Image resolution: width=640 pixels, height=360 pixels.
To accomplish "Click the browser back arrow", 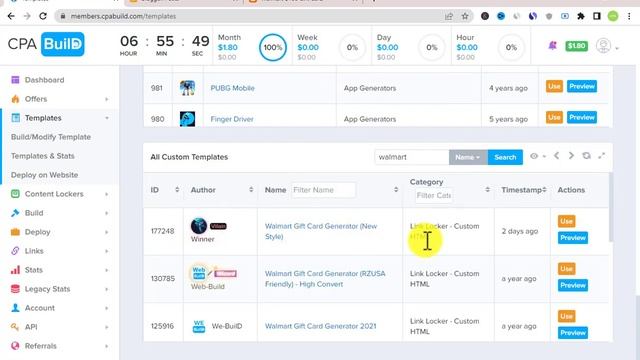I will point(11,16).
